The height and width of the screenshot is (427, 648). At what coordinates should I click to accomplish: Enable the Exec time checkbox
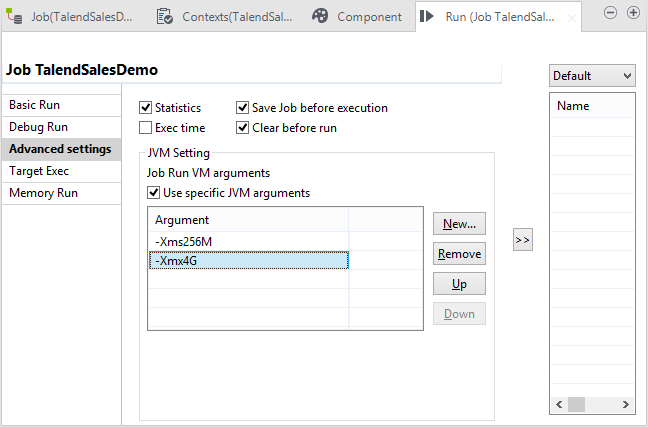tap(146, 128)
